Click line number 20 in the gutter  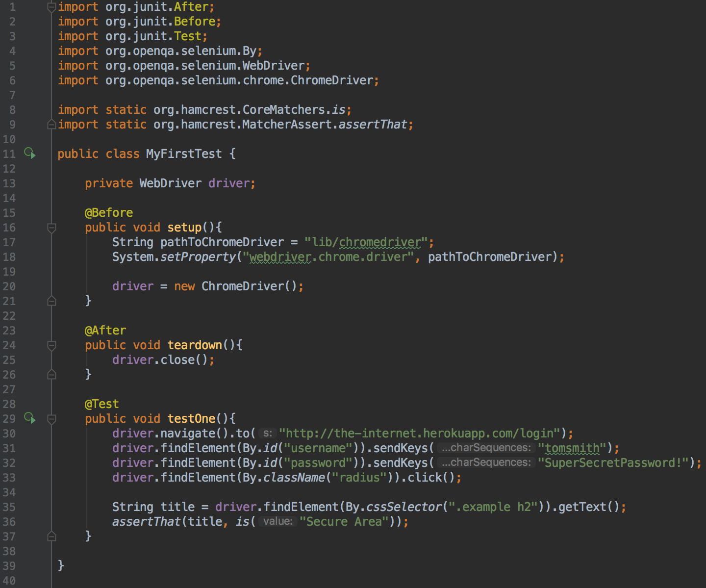pos(9,286)
